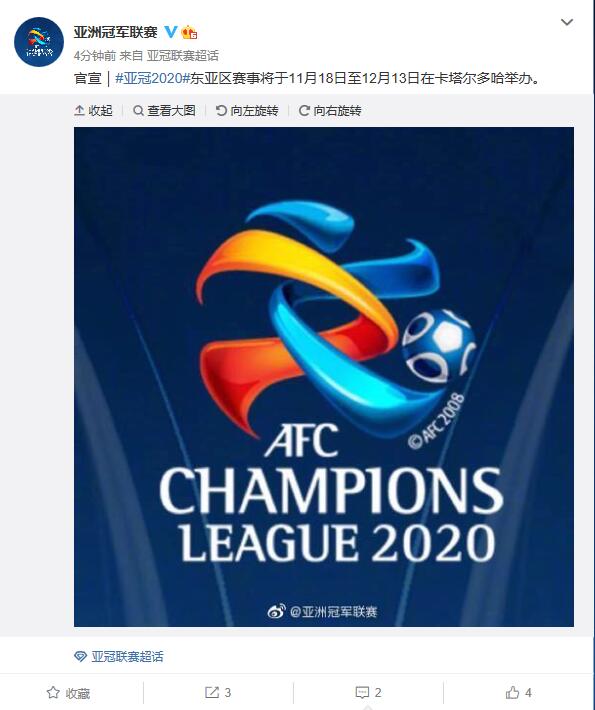This screenshot has height=710, width=595.
Task: Click the blue verified V badge
Action: click(170, 32)
